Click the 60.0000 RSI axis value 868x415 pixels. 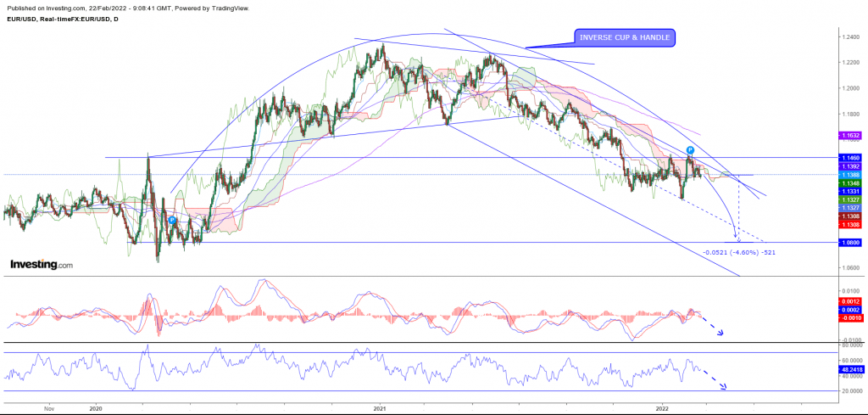851,360
